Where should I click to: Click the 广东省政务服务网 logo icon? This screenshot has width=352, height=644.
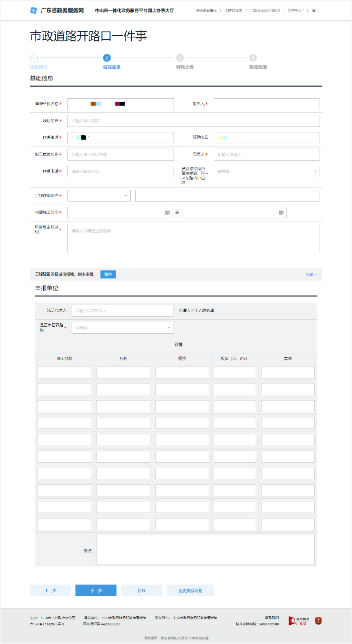pos(34,11)
